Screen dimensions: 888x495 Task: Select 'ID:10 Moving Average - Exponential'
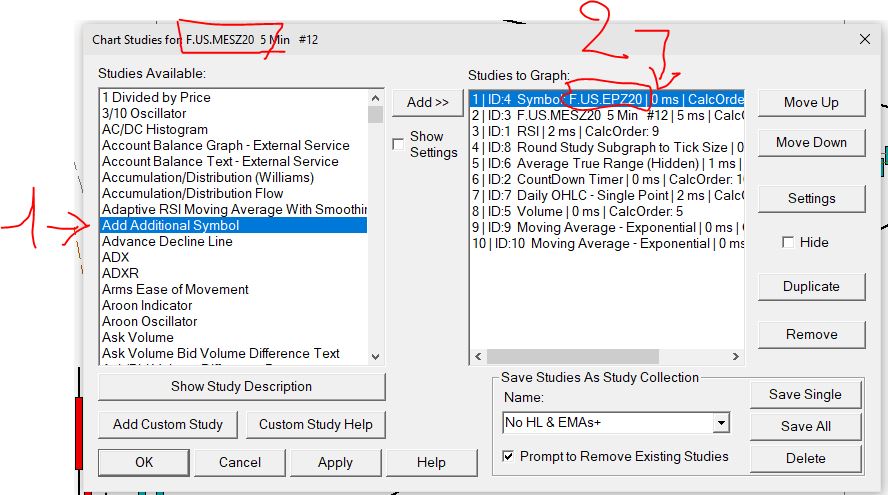click(607, 244)
